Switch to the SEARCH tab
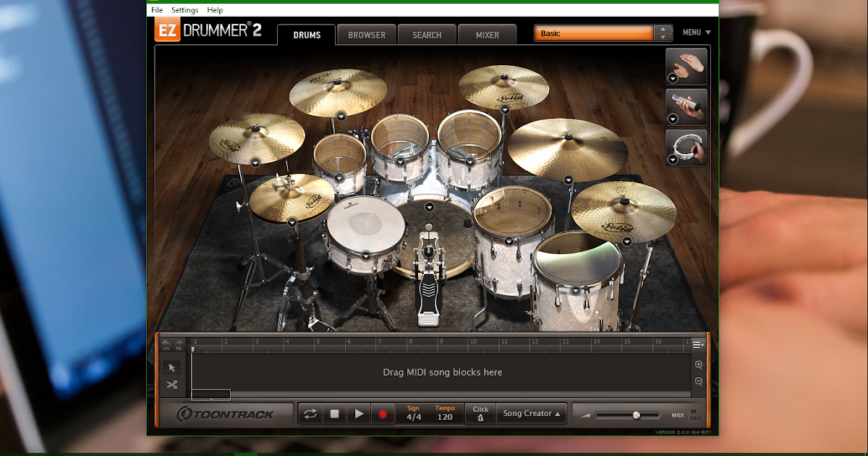The image size is (868, 456). (x=427, y=35)
